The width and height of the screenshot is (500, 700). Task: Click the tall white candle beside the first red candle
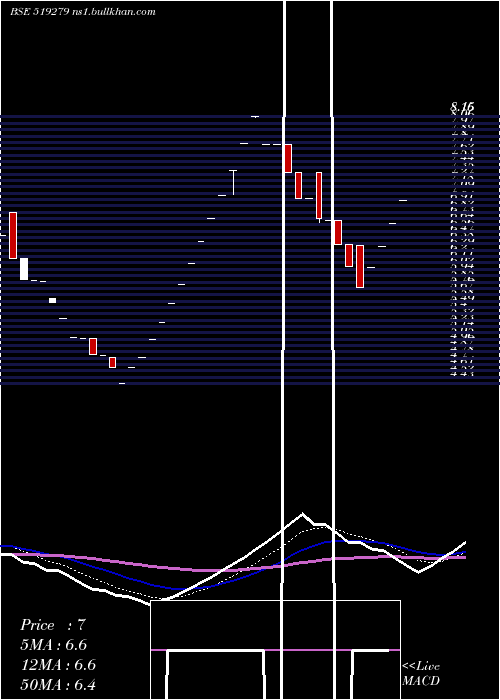24,269
